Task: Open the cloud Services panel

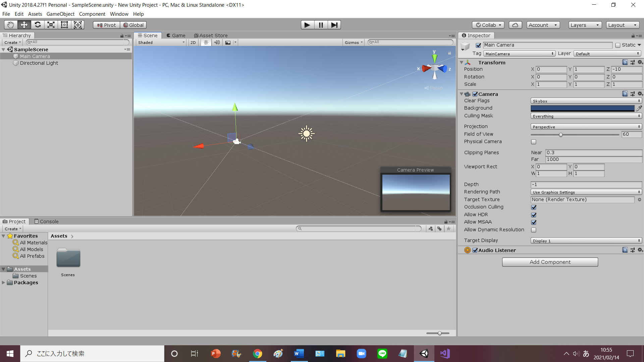Action: coord(515,25)
